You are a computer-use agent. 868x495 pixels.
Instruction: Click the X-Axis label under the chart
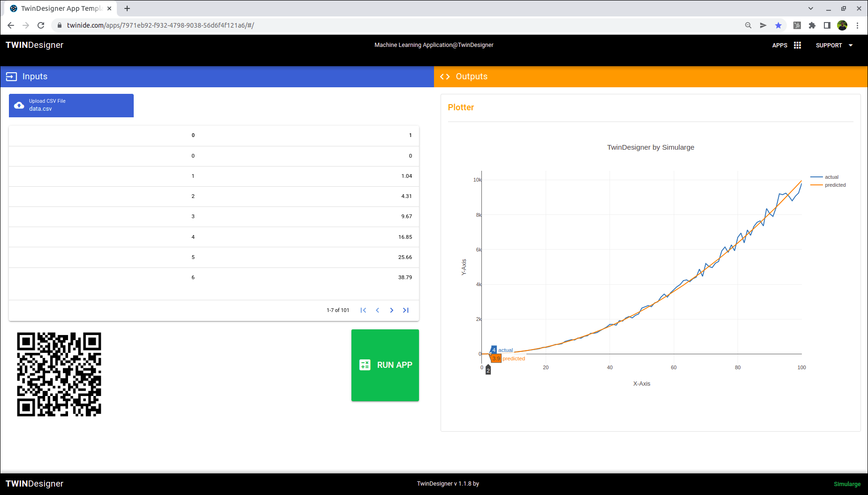(642, 384)
